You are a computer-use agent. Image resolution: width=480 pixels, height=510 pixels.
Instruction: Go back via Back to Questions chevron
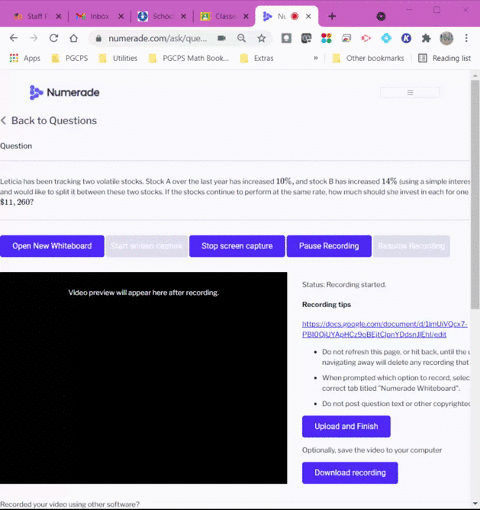click(4, 120)
